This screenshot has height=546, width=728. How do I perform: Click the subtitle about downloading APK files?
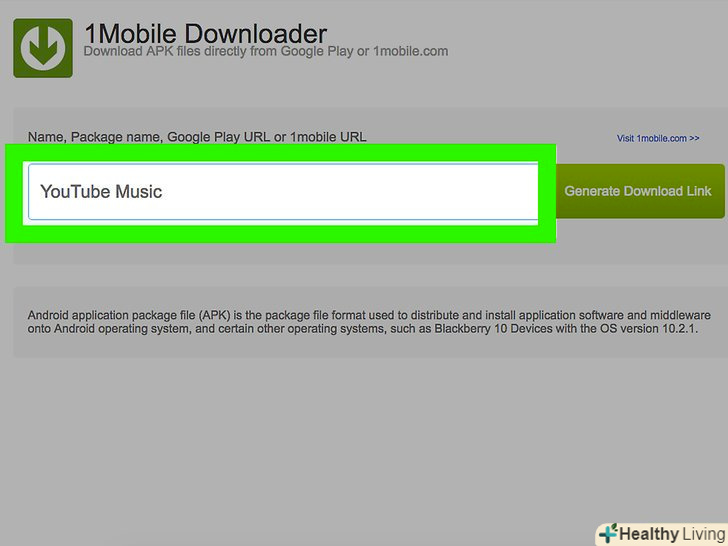(266, 51)
